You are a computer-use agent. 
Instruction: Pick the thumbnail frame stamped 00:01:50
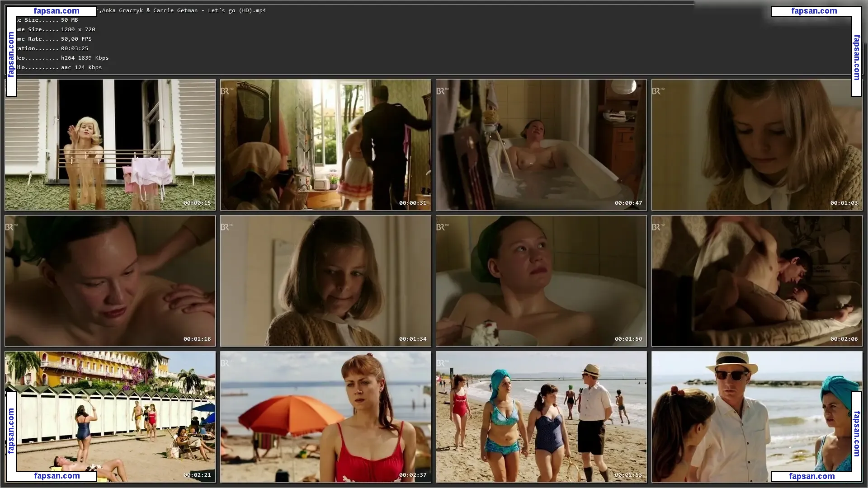point(541,281)
